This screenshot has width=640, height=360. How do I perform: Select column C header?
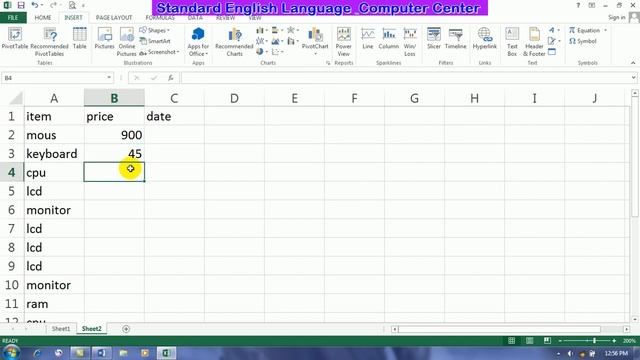(174, 98)
